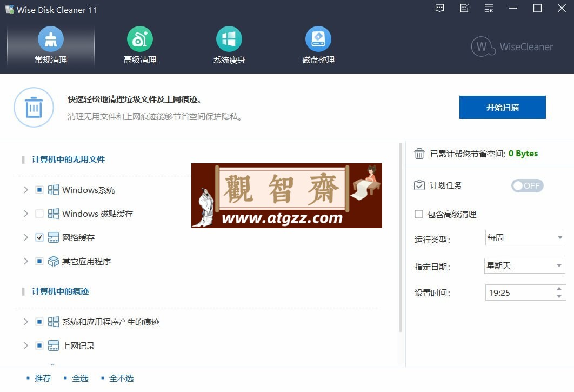Decrease the 设置时间 value with down arrow
This screenshot has width=574, height=392.
click(x=559, y=296)
